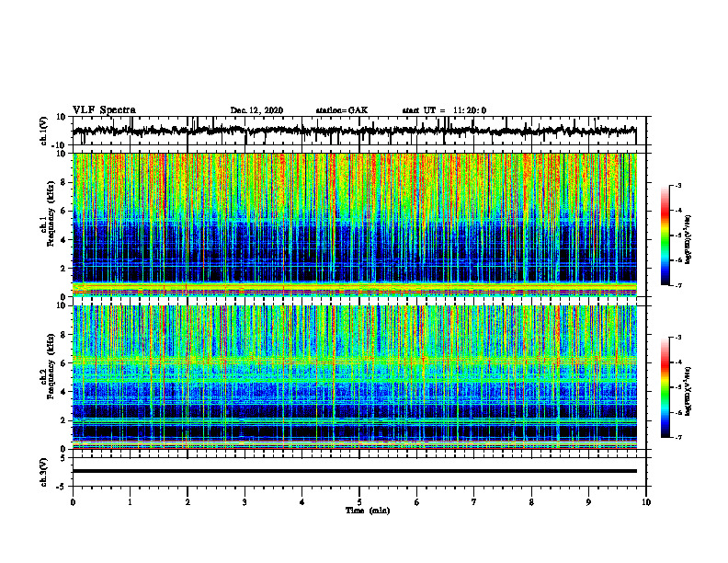Screen dimensions: 728x563
Task: Click time axis tick label "8"
Action: [531, 502]
